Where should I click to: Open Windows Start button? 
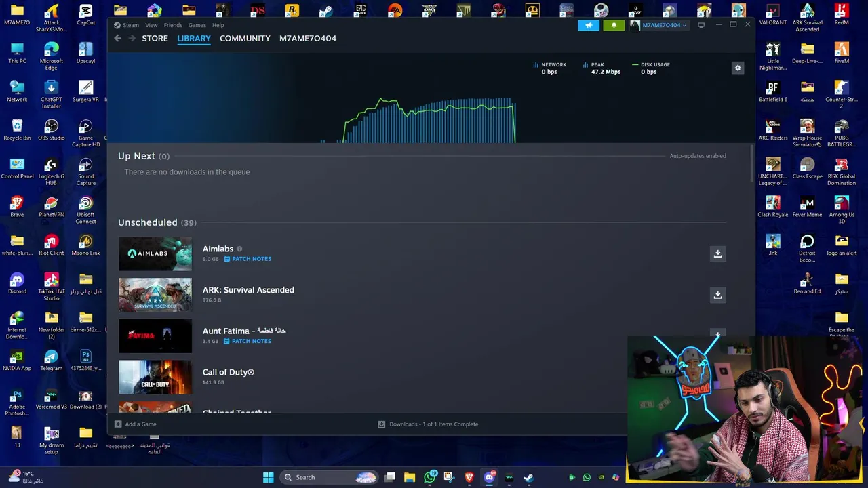268,477
